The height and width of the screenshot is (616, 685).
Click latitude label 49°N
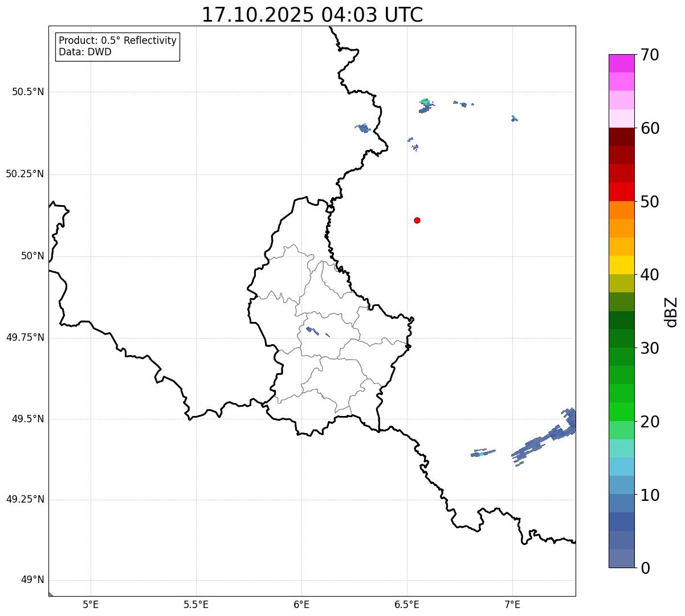[x=32, y=580]
